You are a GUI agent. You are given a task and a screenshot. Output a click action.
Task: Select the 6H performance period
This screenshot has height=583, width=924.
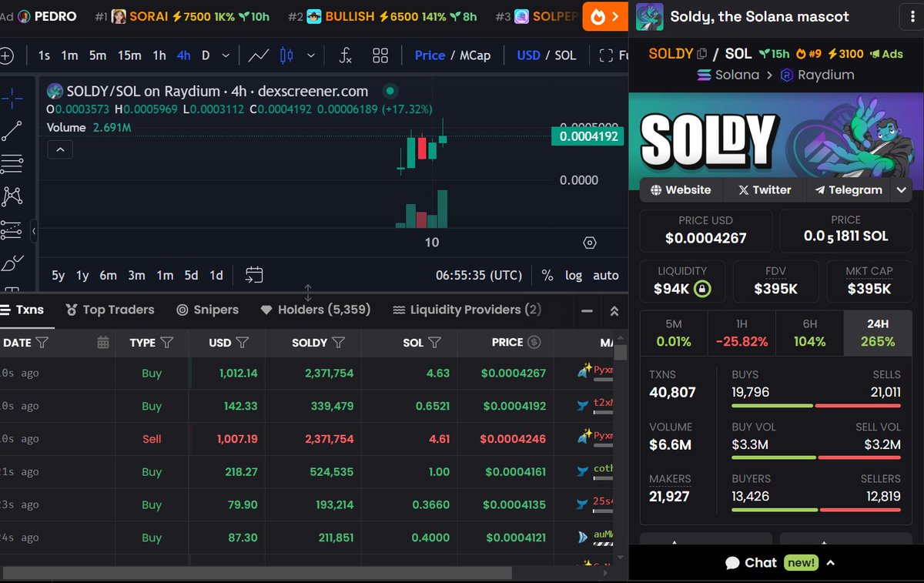coord(809,333)
